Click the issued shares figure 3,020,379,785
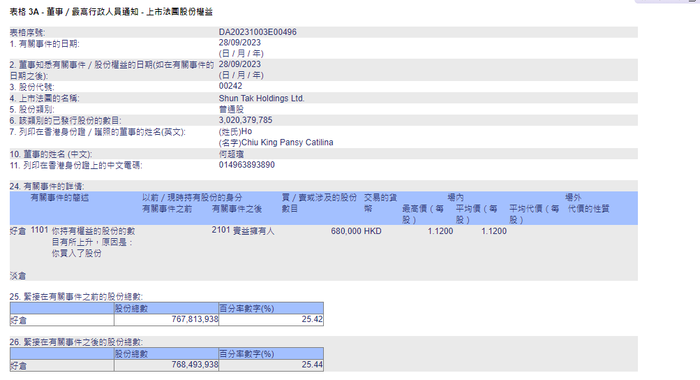The image size is (700, 380). (246, 120)
